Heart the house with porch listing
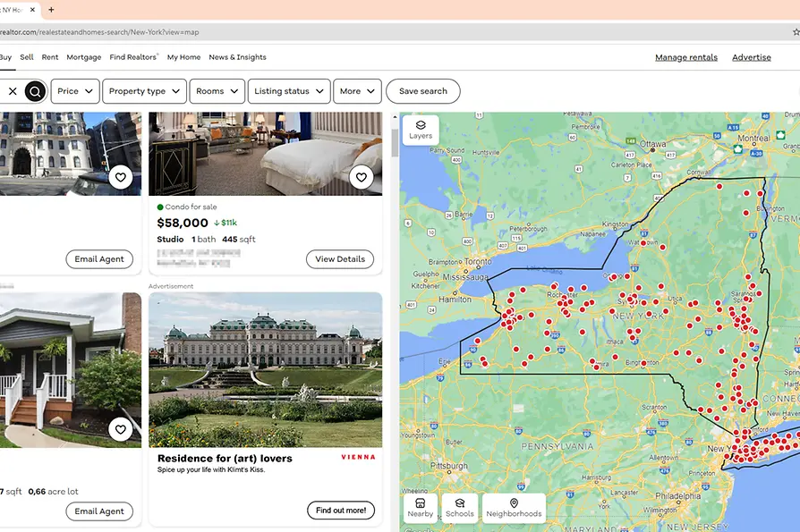 coord(121,429)
